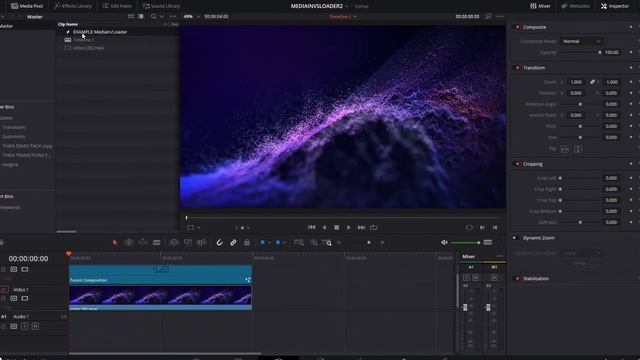Click the Replace clip tool icon

point(202,242)
